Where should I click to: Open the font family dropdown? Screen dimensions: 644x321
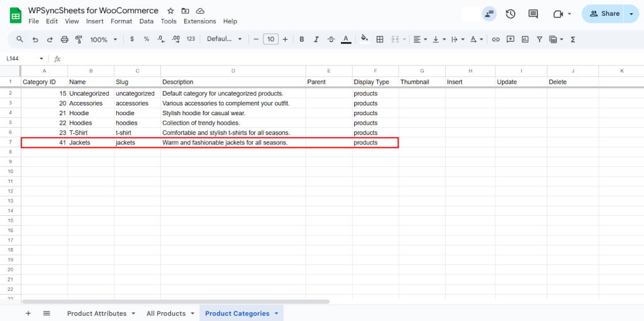(225, 39)
